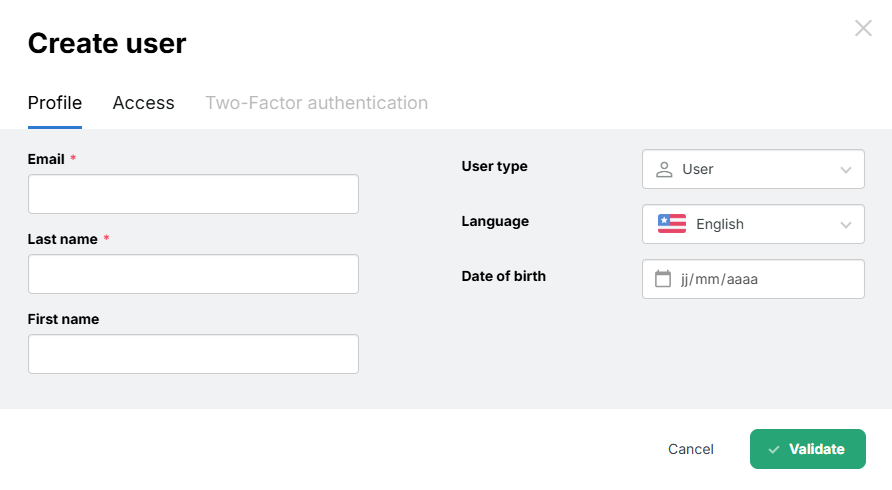Click the Email field label
This screenshot has height=490, width=892.
click(x=46, y=159)
